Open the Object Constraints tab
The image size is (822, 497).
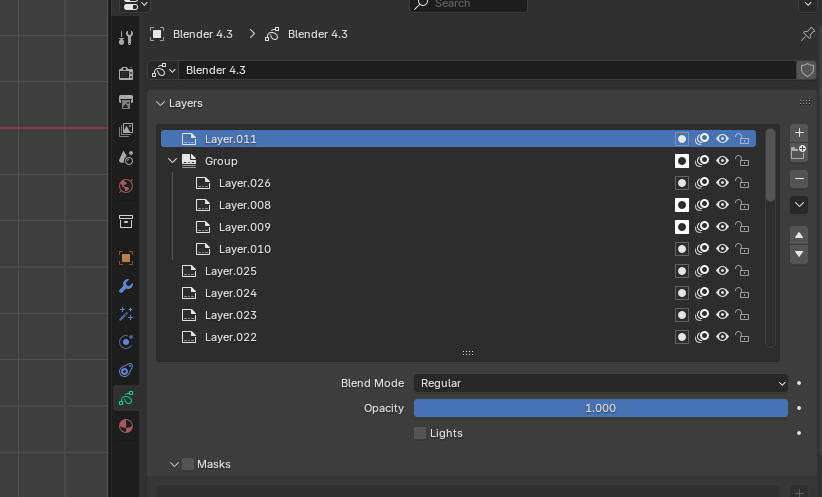pos(126,370)
